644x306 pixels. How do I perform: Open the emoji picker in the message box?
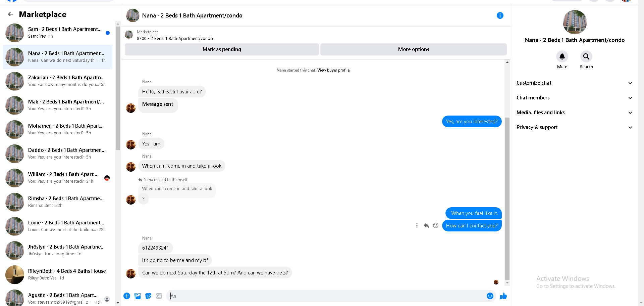coord(490,296)
